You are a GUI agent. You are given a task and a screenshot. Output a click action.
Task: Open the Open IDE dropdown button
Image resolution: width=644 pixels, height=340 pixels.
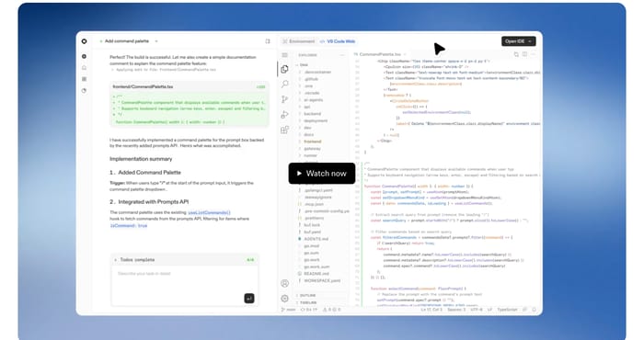pos(518,41)
